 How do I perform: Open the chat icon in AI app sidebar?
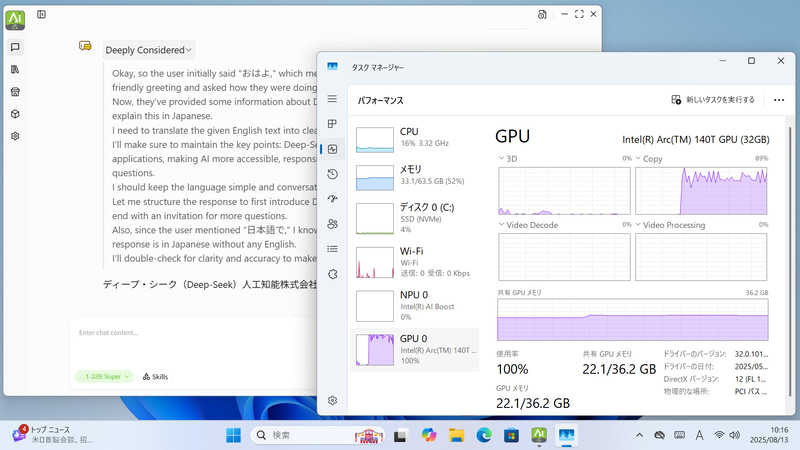pyautogui.click(x=15, y=47)
